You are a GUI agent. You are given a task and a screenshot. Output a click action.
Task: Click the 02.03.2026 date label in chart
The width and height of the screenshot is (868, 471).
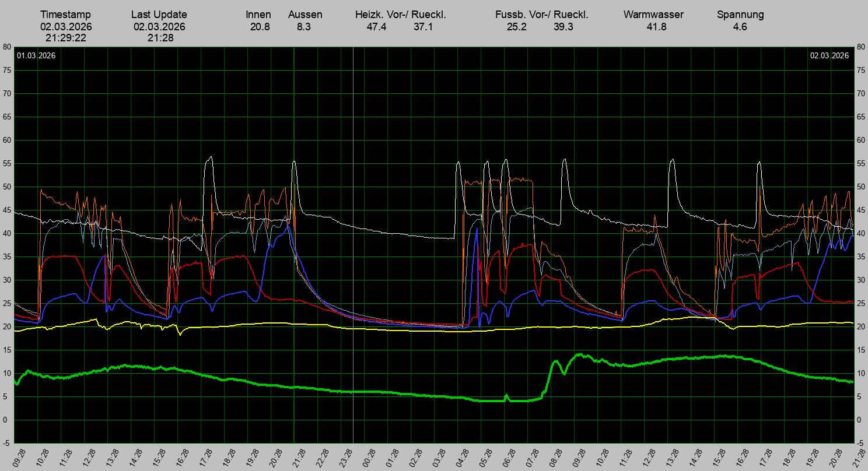[829, 56]
